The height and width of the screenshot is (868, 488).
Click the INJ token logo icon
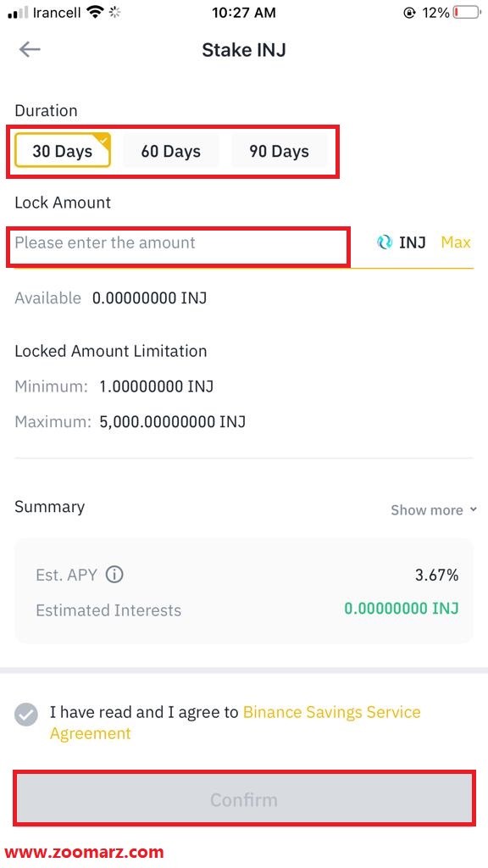pos(384,242)
